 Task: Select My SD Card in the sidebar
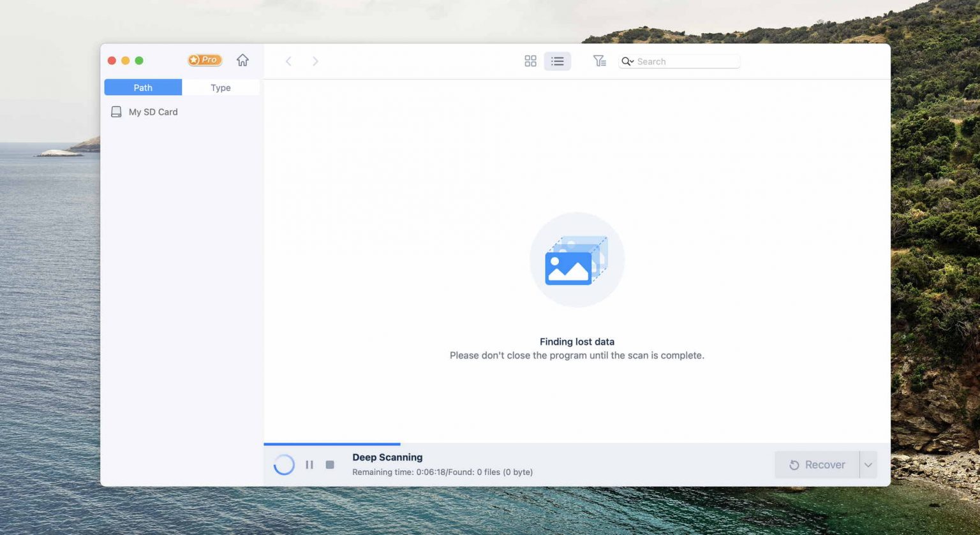tap(153, 112)
